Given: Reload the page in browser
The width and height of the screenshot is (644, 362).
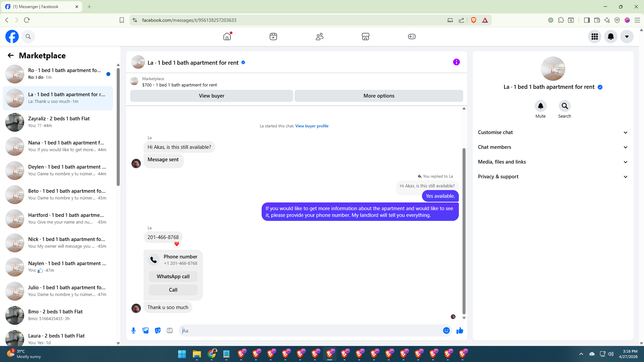Looking at the screenshot, I should coord(27,20).
